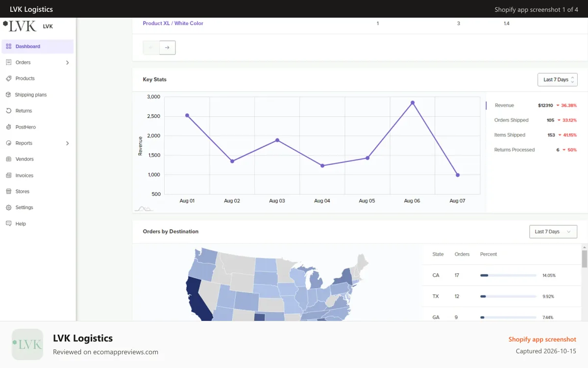Click the Aug 03 data point
The height and width of the screenshot is (368, 588).
pos(277,140)
